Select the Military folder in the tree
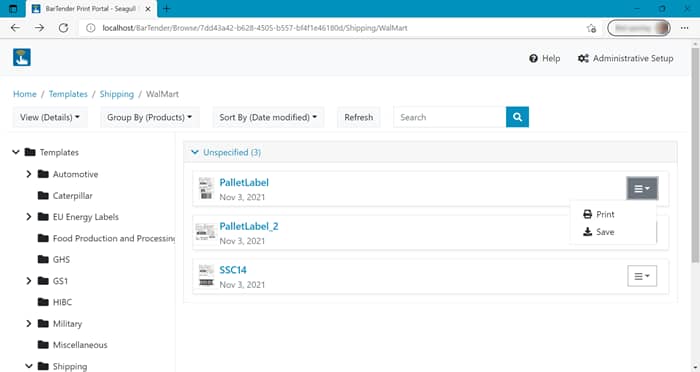700x372 pixels. coord(67,323)
